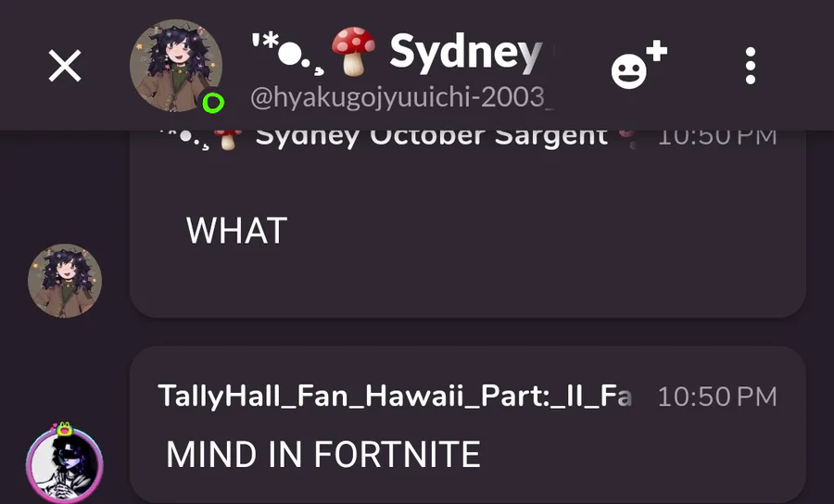Click the mushroom emoji in message sender name
This screenshot has height=504, width=834.
click(x=228, y=139)
